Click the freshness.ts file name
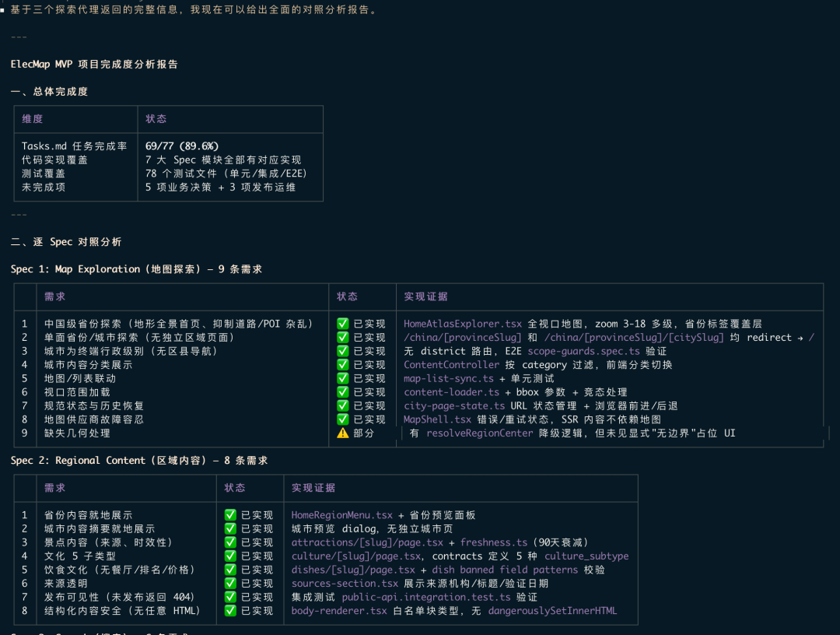 (x=494, y=542)
